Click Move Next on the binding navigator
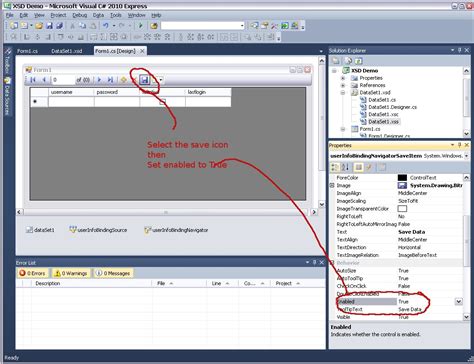Image resolution: width=474 pixels, height=364 pixels. [99, 80]
